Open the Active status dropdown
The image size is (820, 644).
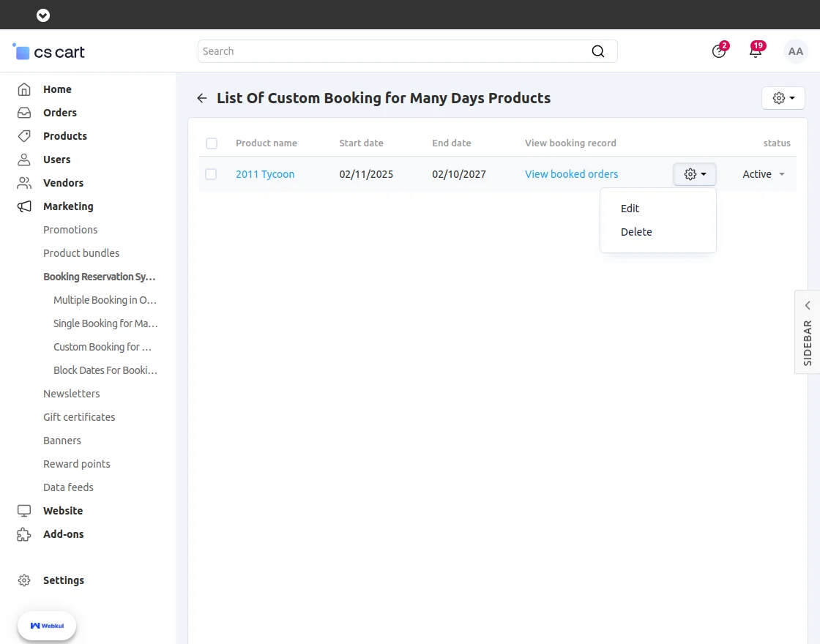pos(763,174)
